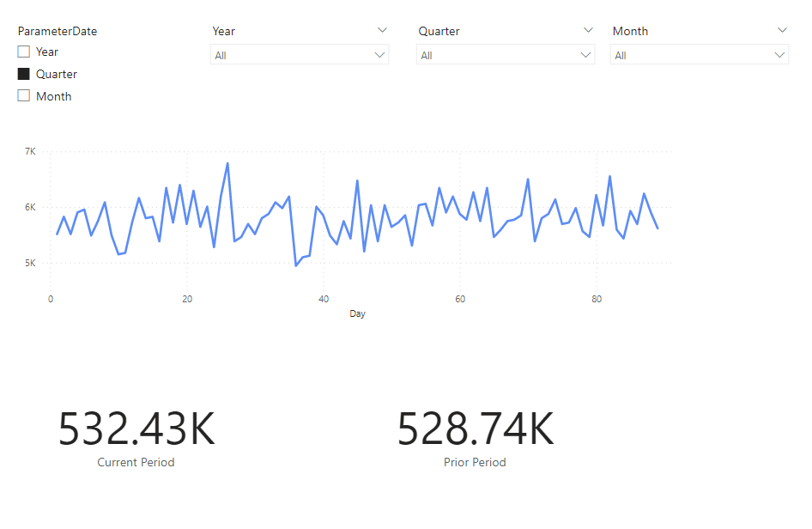This screenshot has height=529, width=812.
Task: Check the Year checkbox under ParameterDate
Action: point(24,52)
